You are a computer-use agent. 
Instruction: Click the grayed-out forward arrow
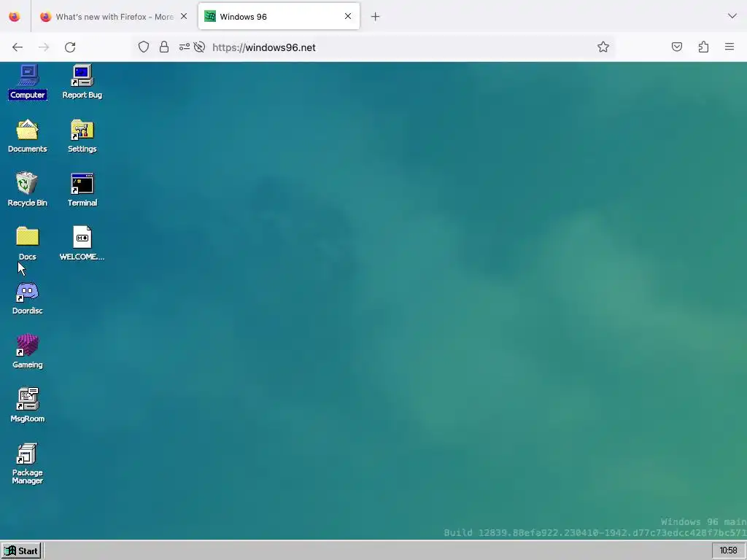[44, 47]
